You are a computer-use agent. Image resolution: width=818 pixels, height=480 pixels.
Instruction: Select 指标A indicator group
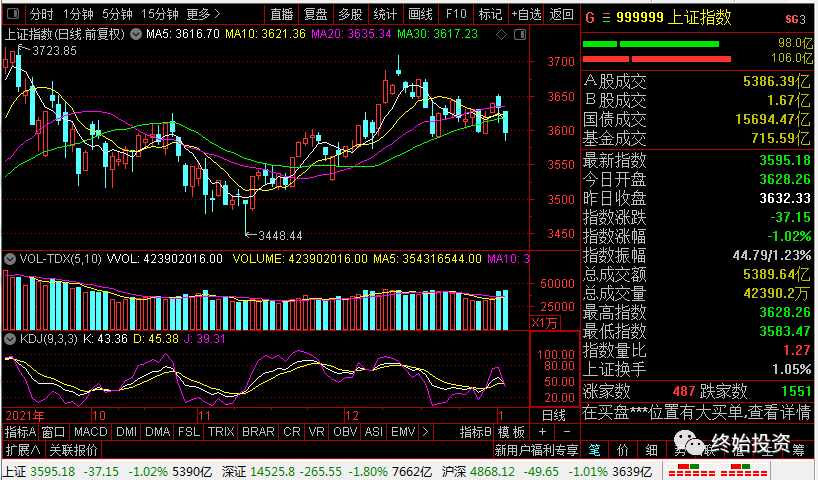point(20,432)
